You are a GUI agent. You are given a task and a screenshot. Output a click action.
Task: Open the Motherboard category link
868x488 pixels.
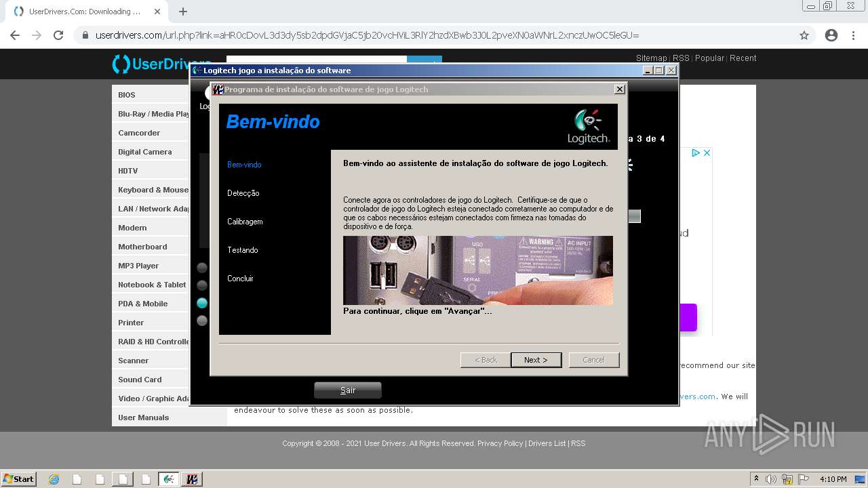[142, 247]
